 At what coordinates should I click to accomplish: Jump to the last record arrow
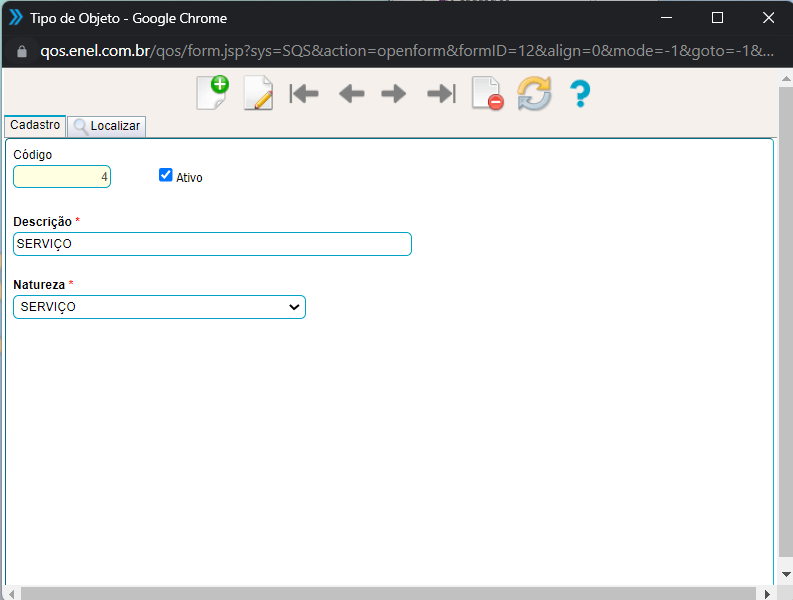pyautogui.click(x=441, y=94)
